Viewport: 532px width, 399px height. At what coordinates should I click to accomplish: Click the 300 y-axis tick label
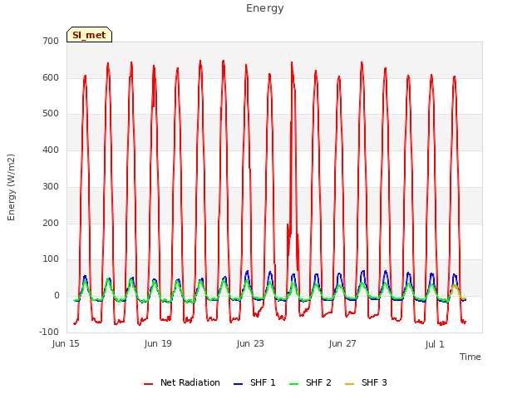click(51, 186)
